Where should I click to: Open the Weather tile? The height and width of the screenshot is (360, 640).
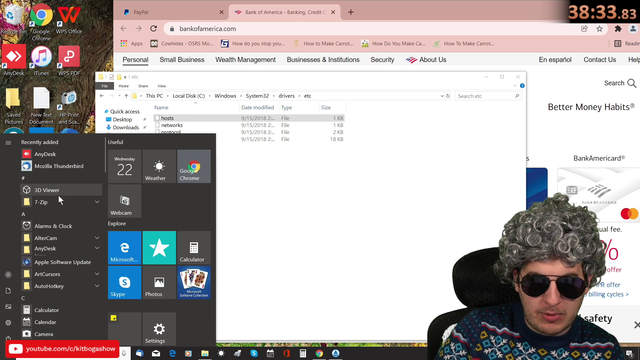pos(159,166)
